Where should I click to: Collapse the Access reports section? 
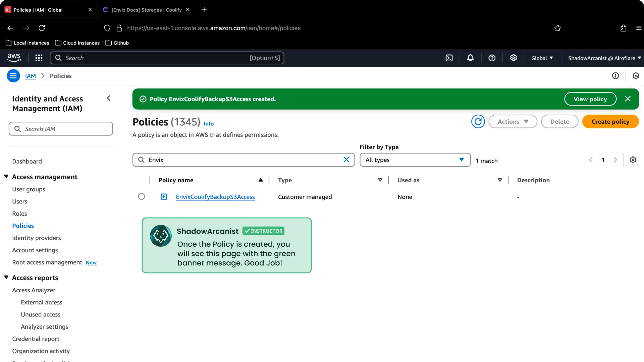pos(6,277)
